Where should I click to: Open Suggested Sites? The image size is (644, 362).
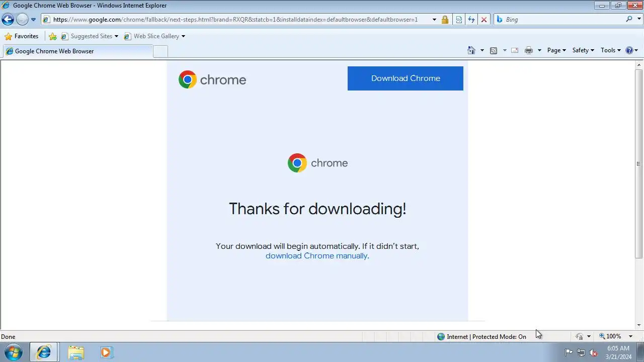[x=90, y=36]
